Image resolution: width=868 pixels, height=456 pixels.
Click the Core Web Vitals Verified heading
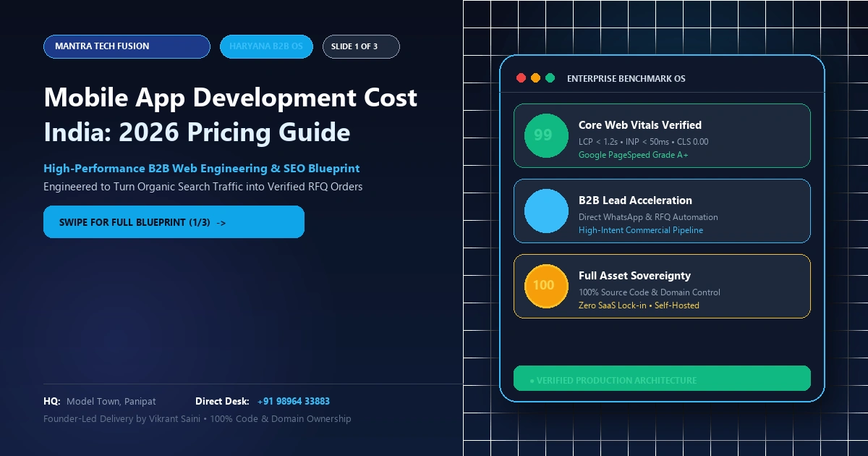(640, 125)
